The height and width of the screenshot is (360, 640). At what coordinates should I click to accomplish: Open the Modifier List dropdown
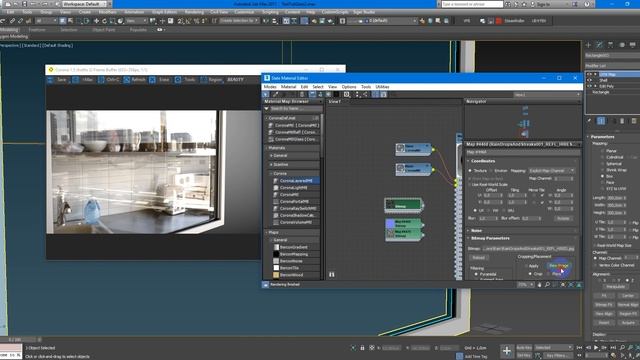pyautogui.click(x=612, y=66)
